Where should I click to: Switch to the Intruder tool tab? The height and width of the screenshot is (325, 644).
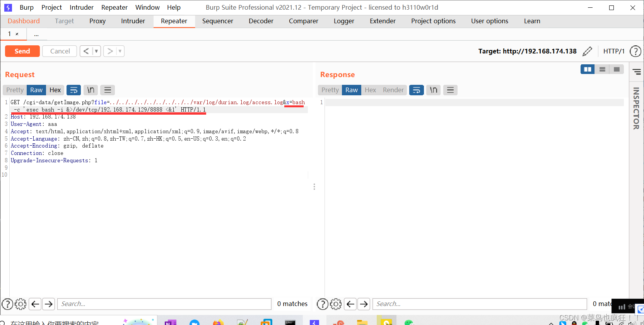tap(133, 21)
